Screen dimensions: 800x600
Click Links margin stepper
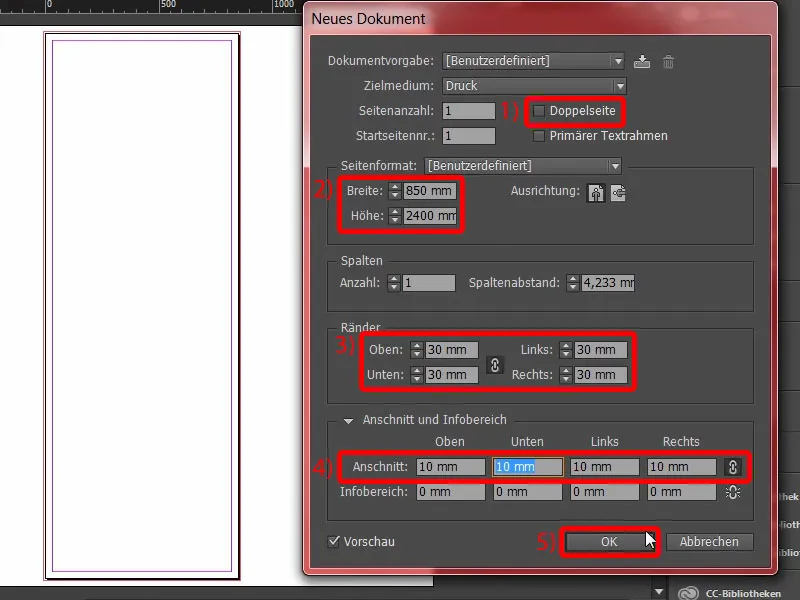tap(565, 349)
